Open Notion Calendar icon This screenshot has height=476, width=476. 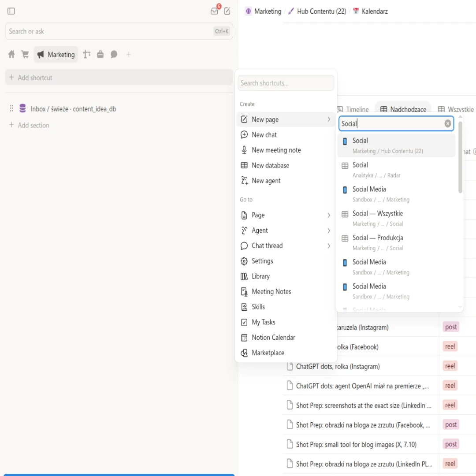(244, 338)
